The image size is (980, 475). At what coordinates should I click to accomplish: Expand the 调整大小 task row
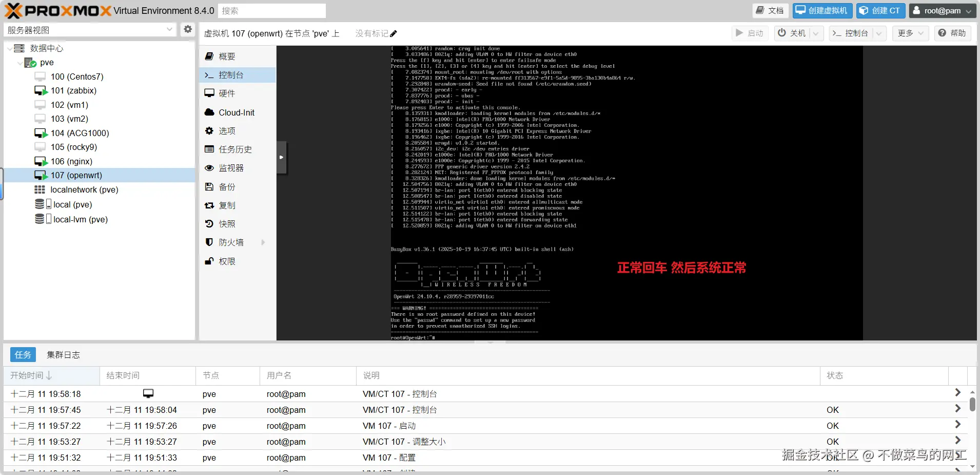pyautogui.click(x=957, y=441)
